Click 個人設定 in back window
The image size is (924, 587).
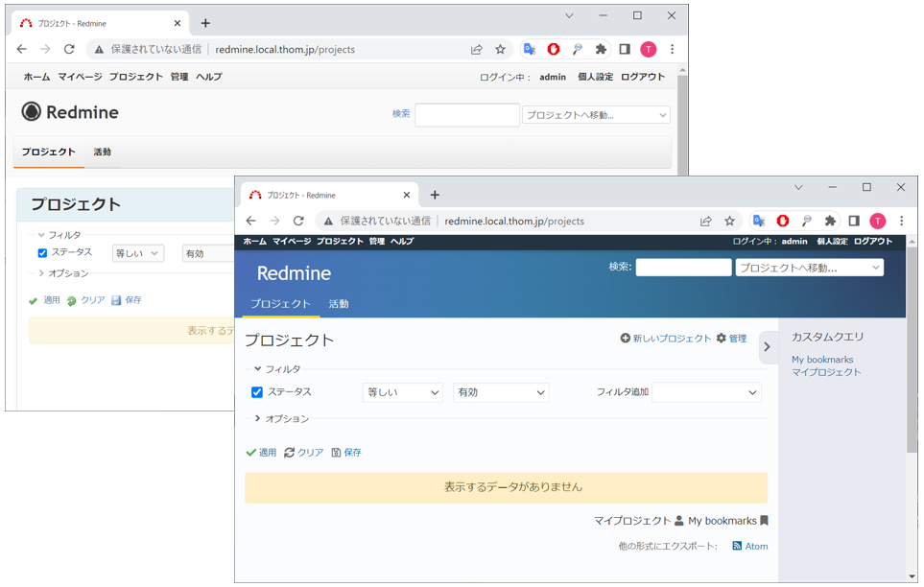(x=595, y=77)
